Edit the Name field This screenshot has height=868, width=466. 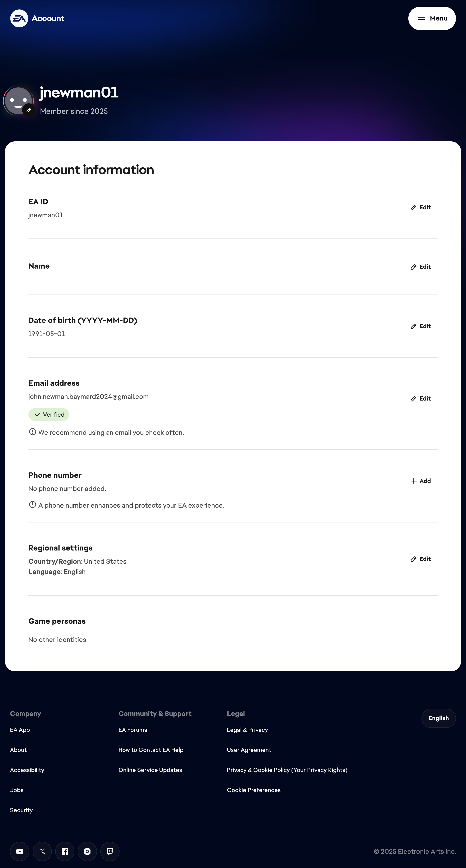pos(420,266)
